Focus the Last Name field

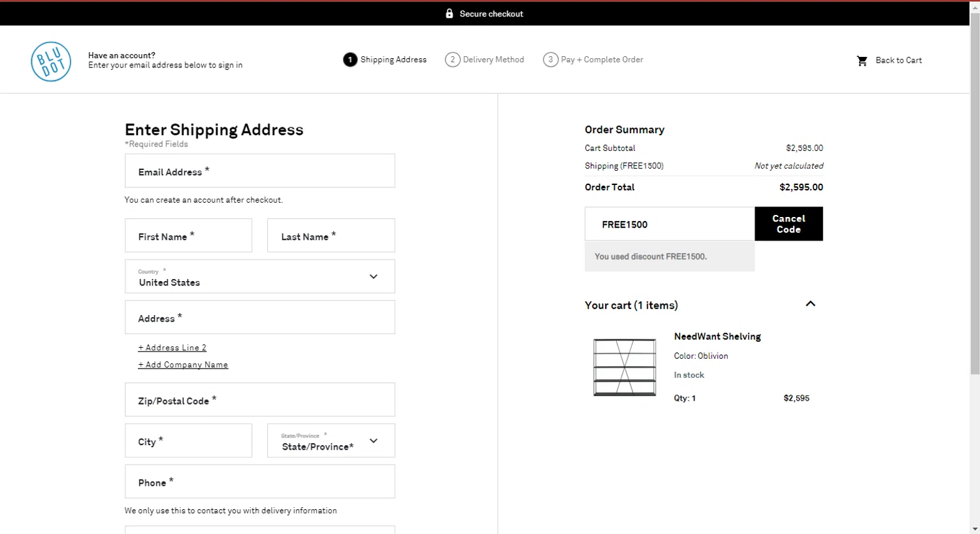(x=331, y=235)
